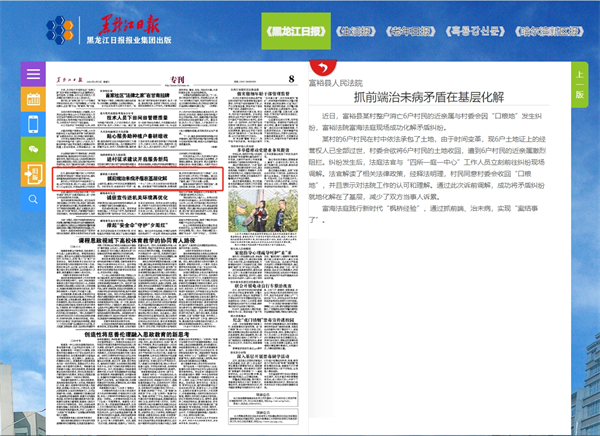This screenshot has height=436, width=600.
Task: Click the 专刊 section header on the page
Action: [x=176, y=77]
